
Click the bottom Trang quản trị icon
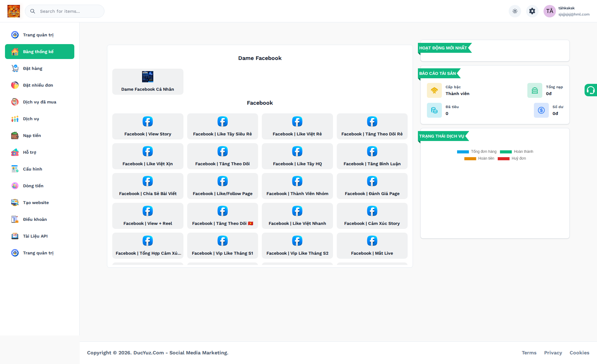15,253
